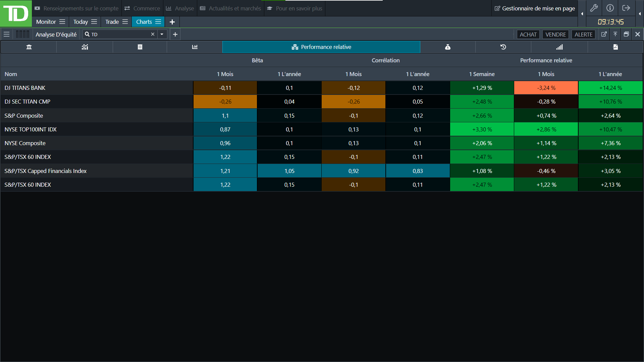Click the wrench settings icon
The image size is (644, 362).
click(594, 8)
